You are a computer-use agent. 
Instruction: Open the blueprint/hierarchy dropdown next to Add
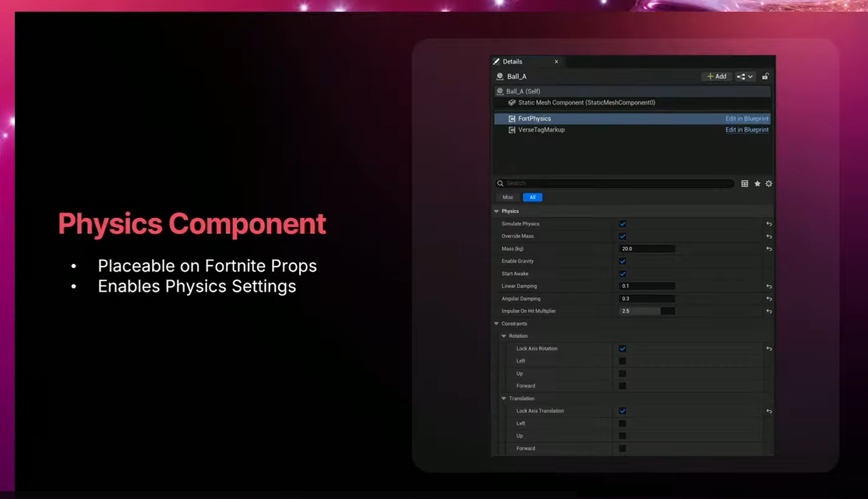[745, 76]
